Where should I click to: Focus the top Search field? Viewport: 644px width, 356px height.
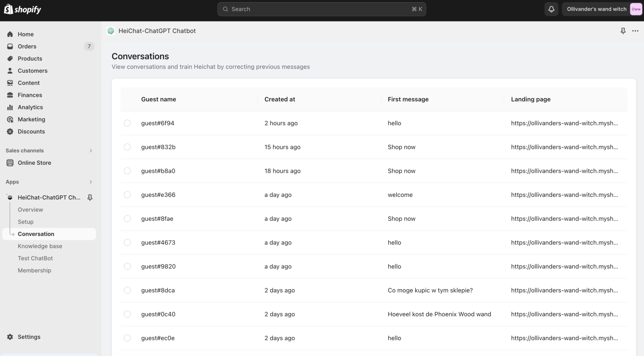[x=322, y=9]
